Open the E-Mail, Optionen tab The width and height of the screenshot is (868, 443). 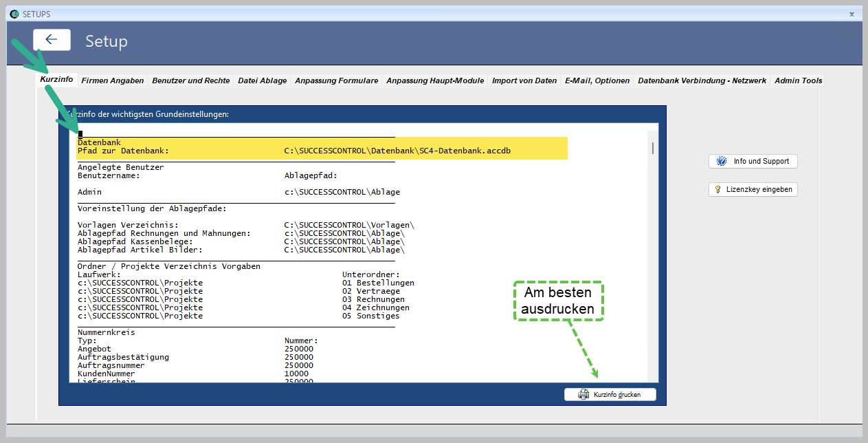[x=597, y=80]
